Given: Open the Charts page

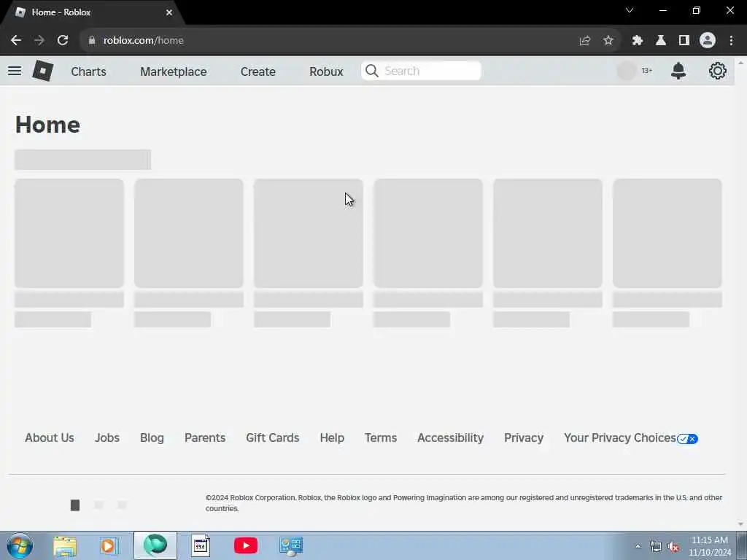Looking at the screenshot, I should click(x=88, y=71).
